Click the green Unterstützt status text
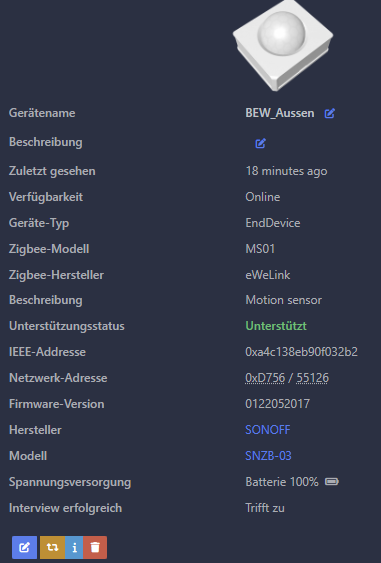381x563 pixels. (276, 326)
